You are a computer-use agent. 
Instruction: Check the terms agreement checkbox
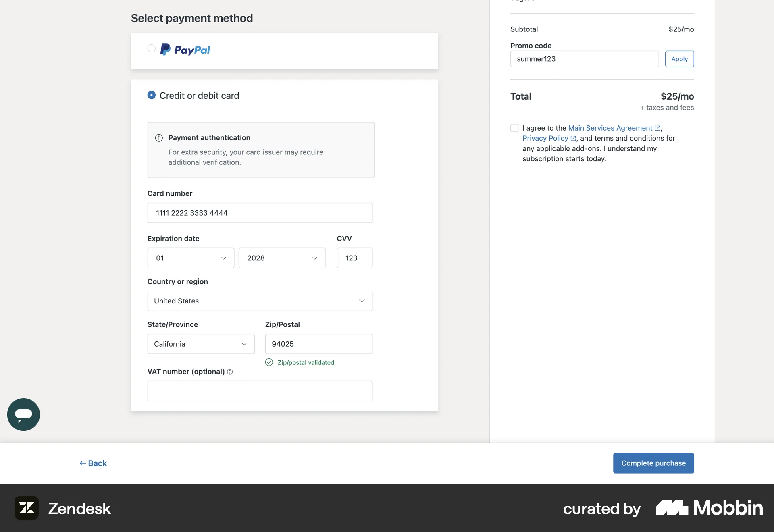pos(514,128)
